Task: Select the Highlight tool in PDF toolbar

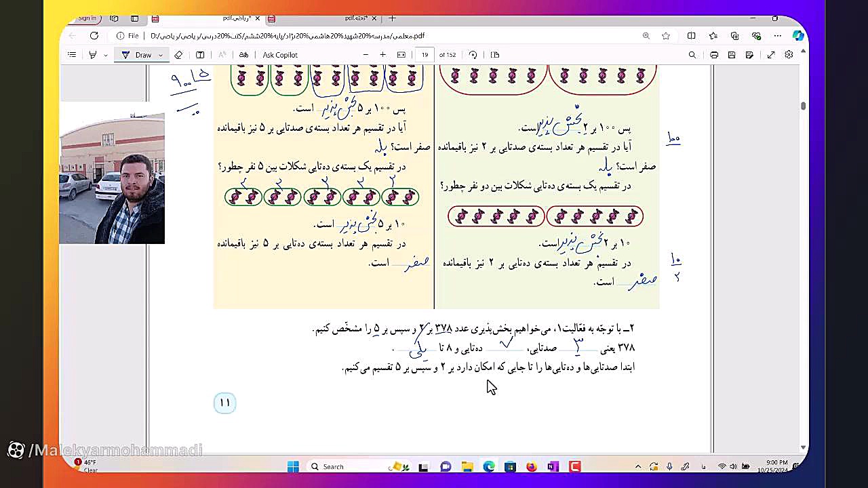Action: (x=93, y=55)
